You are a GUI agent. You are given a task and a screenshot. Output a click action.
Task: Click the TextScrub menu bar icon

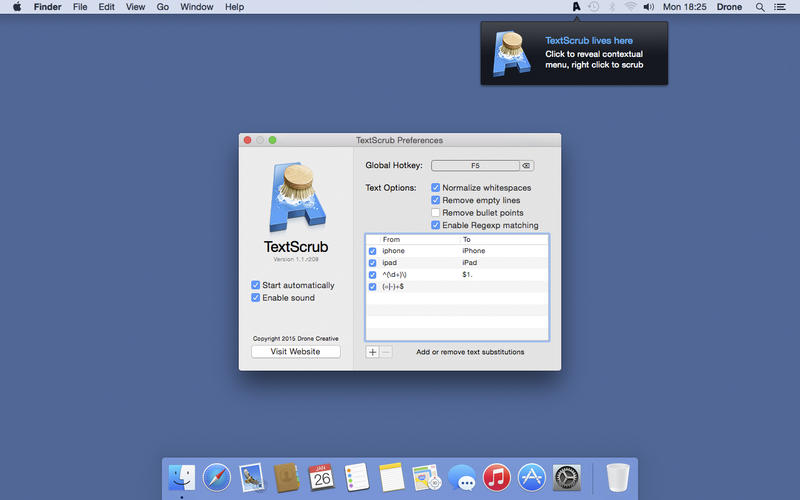[576, 7]
